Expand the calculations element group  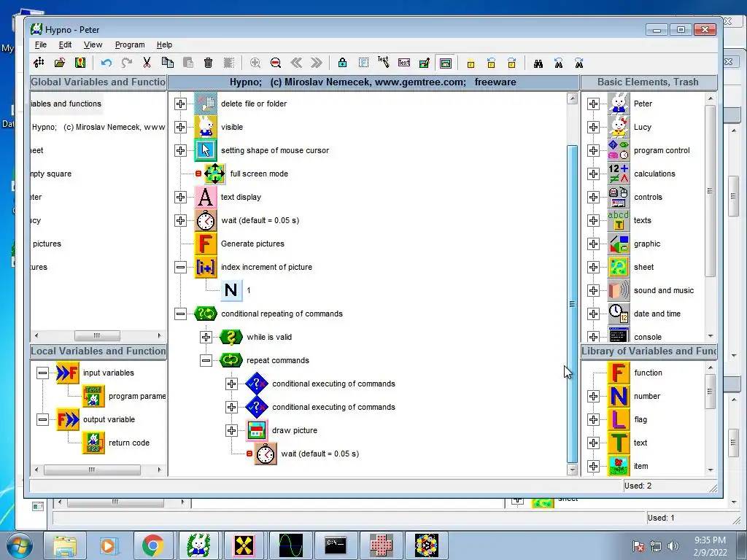tap(593, 174)
